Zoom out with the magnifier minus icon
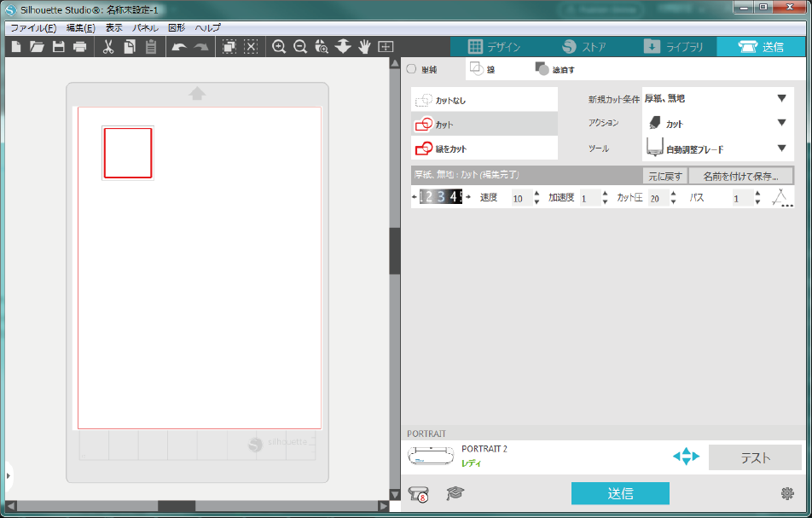The height and width of the screenshot is (518, 812). click(300, 47)
